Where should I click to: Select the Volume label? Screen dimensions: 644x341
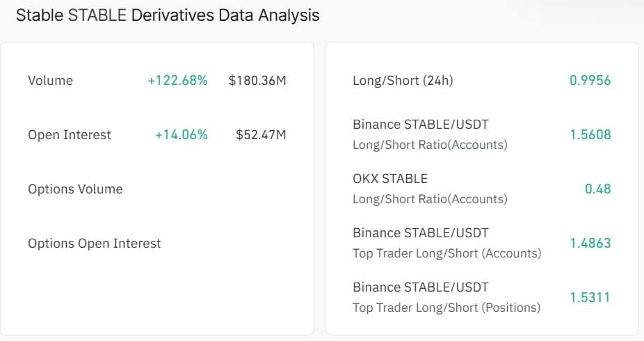pyautogui.click(x=50, y=81)
